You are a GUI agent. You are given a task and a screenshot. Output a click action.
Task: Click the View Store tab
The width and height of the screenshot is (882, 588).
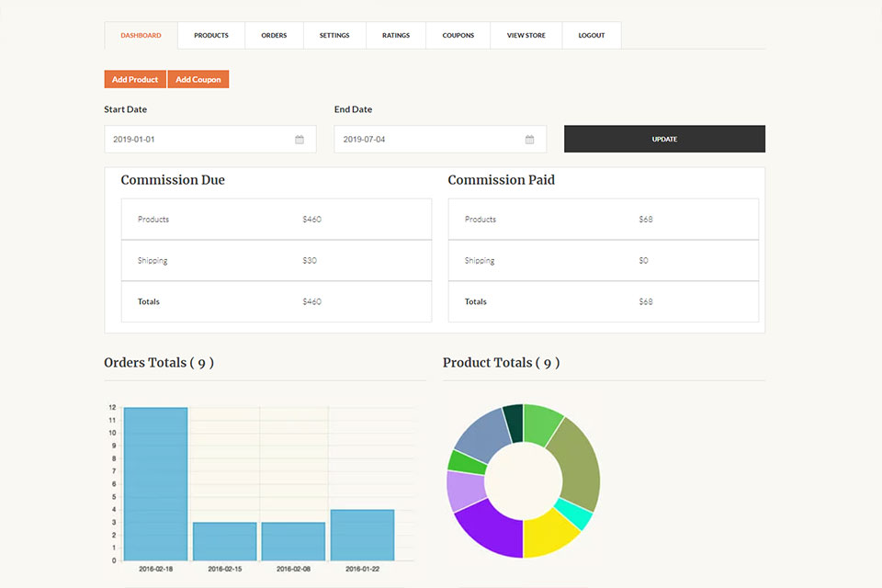[x=526, y=36]
